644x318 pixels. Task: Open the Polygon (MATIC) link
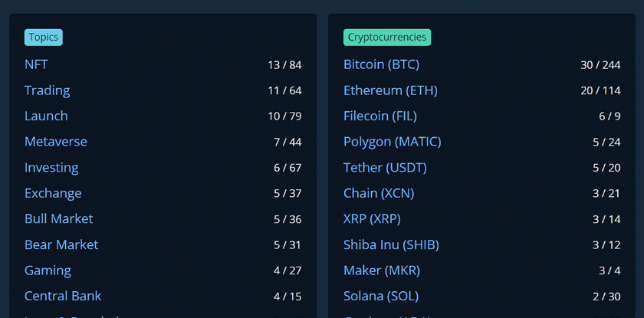[x=393, y=142]
